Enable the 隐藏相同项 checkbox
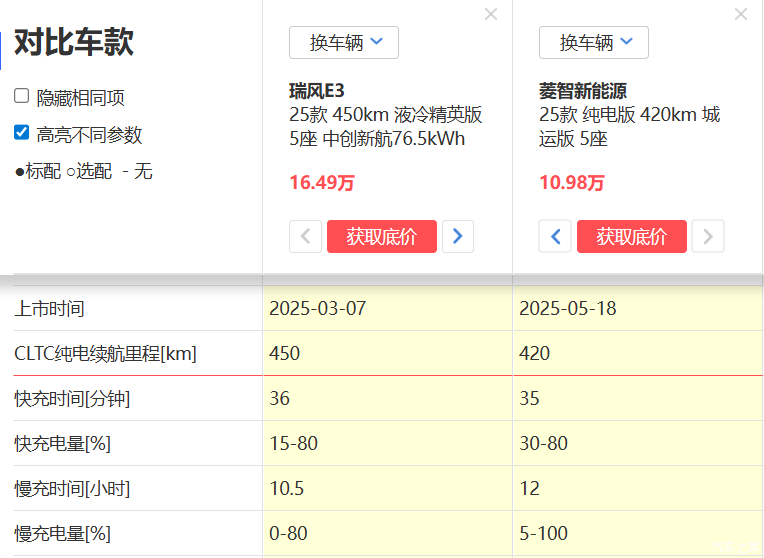Image resolution: width=764 pixels, height=558 pixels. [x=21, y=96]
